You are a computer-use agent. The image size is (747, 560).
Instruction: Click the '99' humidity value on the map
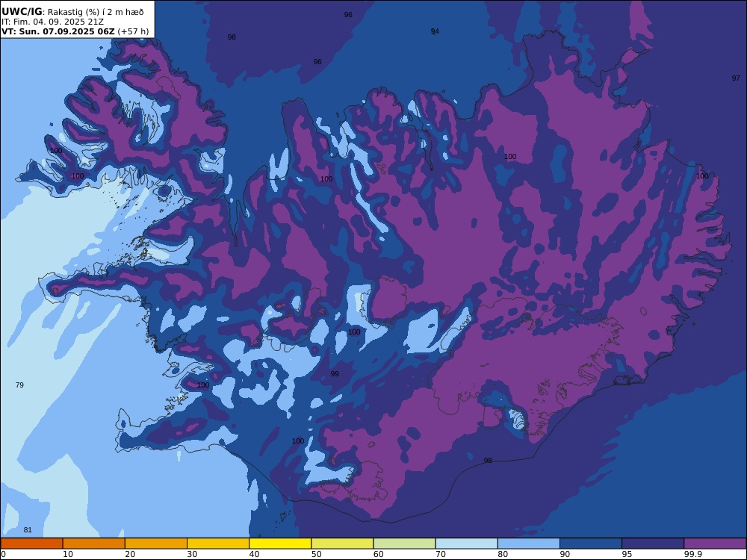[x=335, y=374]
